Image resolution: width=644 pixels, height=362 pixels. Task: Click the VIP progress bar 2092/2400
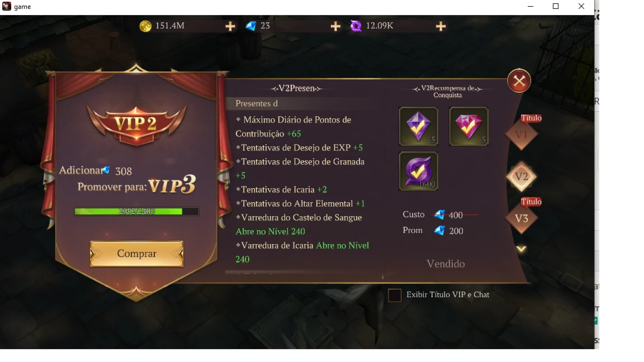point(137,211)
